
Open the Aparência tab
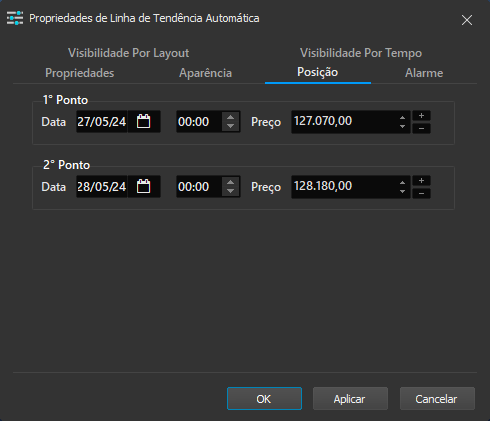[x=205, y=73]
